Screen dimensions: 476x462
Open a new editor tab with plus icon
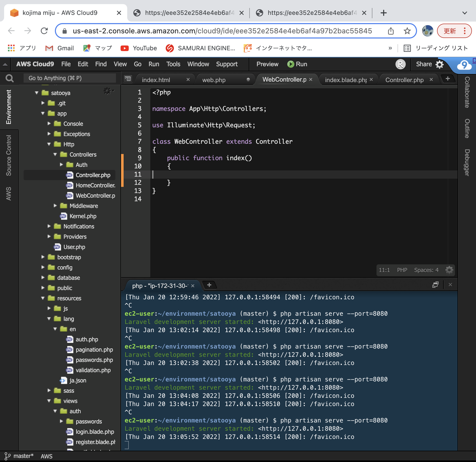[448, 79]
